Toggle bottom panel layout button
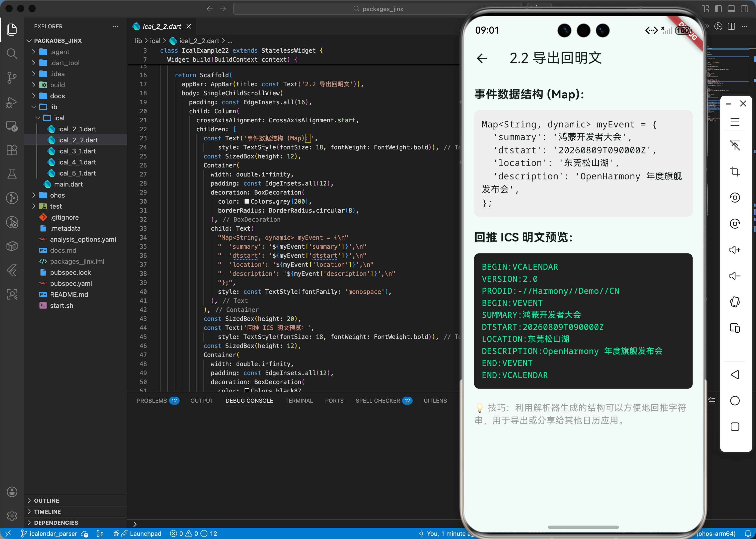 731,9
